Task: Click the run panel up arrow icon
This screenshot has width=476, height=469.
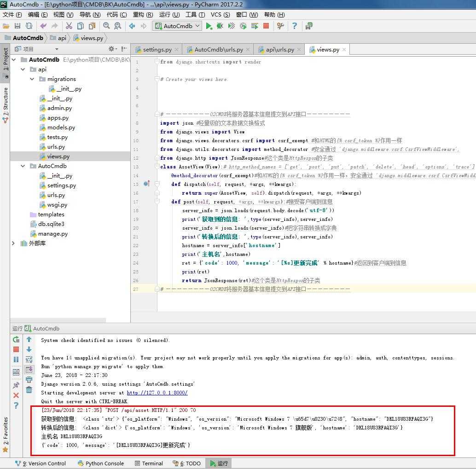Action: coord(29,339)
